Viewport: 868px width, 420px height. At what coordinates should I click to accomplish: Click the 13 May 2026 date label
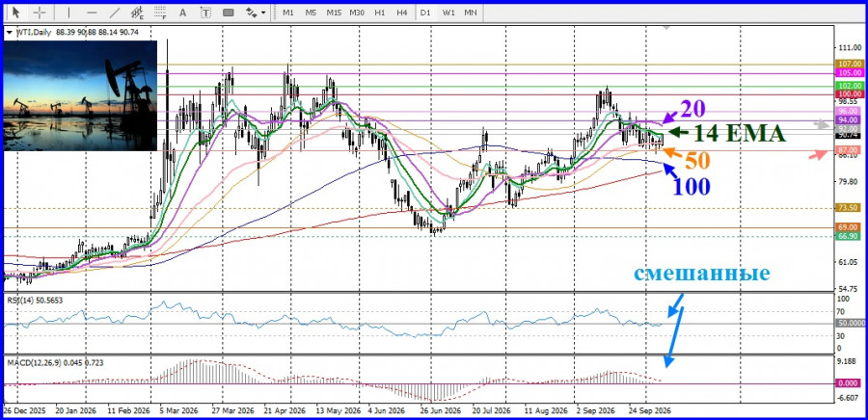pos(338,411)
